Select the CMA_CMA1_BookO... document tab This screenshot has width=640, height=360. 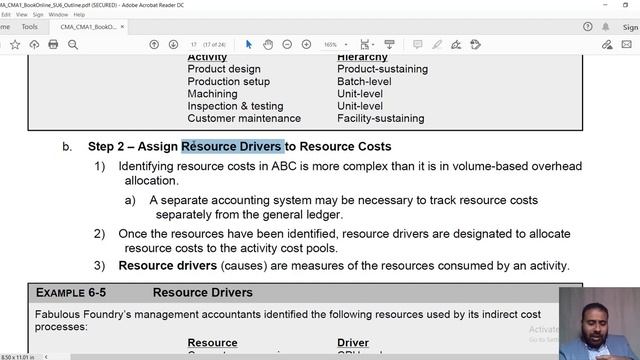point(88,27)
